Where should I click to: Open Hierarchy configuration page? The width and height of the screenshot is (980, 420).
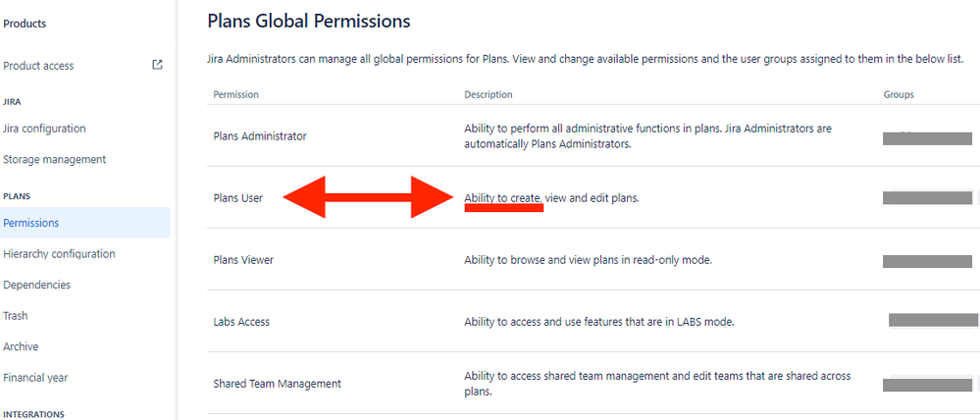pos(60,254)
